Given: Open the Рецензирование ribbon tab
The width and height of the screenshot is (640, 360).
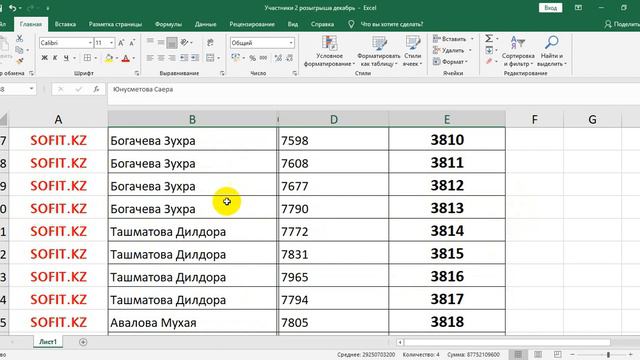Looking at the screenshot, I should (252, 24).
